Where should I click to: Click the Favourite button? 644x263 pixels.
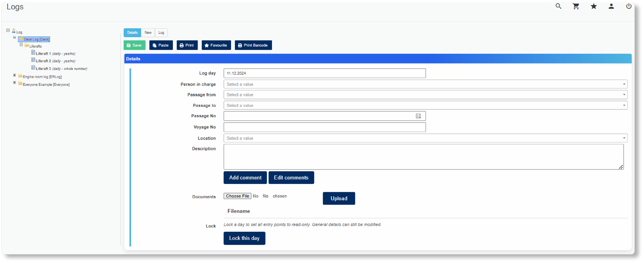(x=216, y=45)
